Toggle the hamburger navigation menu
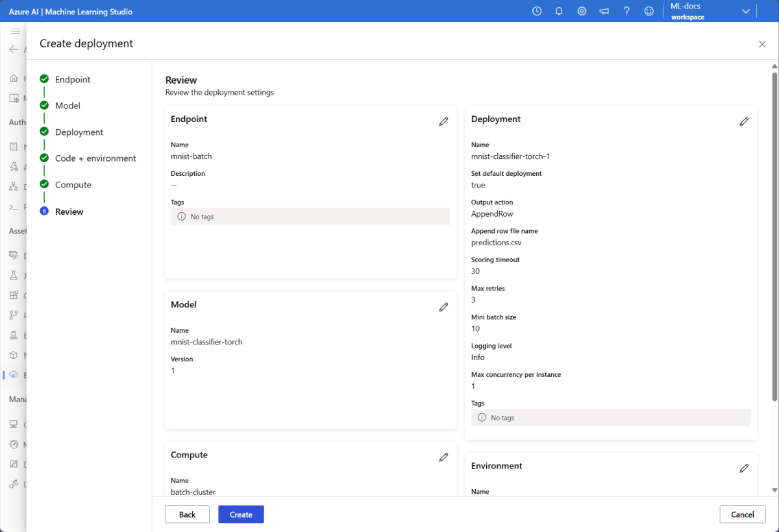The height and width of the screenshot is (532, 779). pyautogui.click(x=16, y=31)
